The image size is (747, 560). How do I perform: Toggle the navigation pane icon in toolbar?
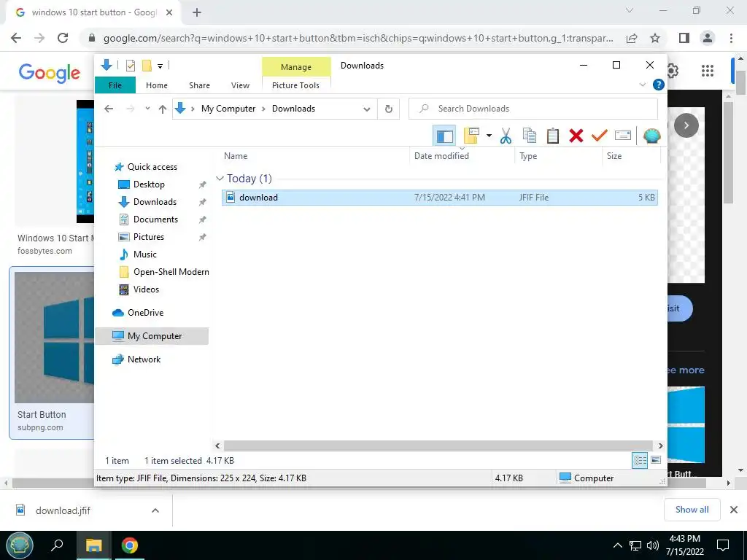point(444,136)
